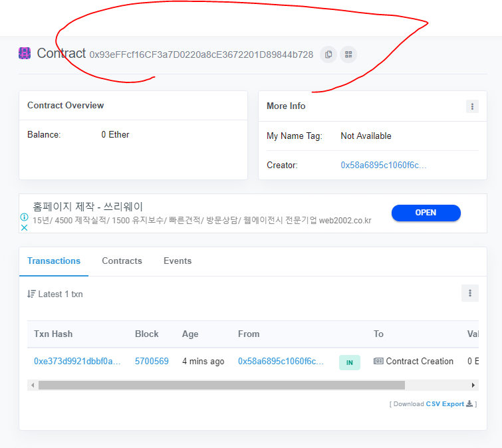Click the right arrow of horizontal scrollbar
Viewport: 502px width, 448px height.
click(473, 386)
